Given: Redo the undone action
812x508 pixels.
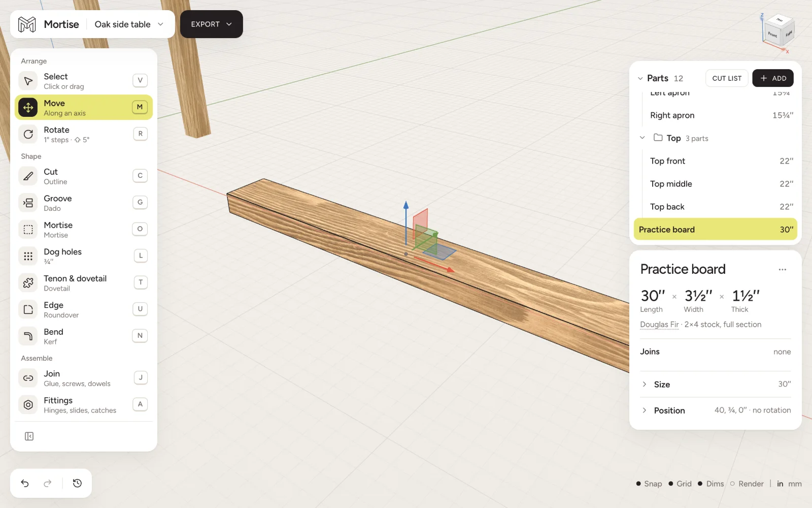Looking at the screenshot, I should pyautogui.click(x=48, y=483).
